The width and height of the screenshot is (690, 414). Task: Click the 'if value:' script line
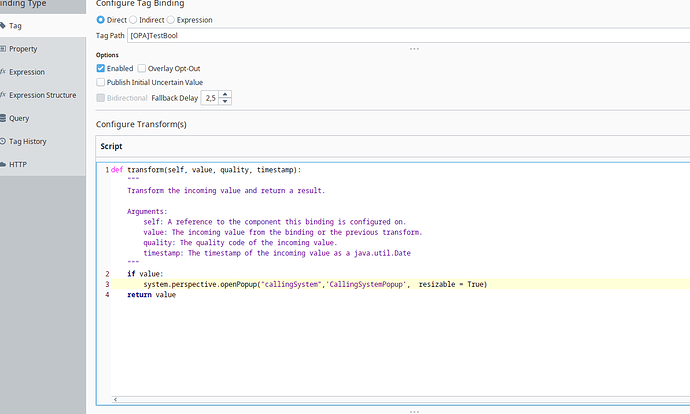point(145,274)
